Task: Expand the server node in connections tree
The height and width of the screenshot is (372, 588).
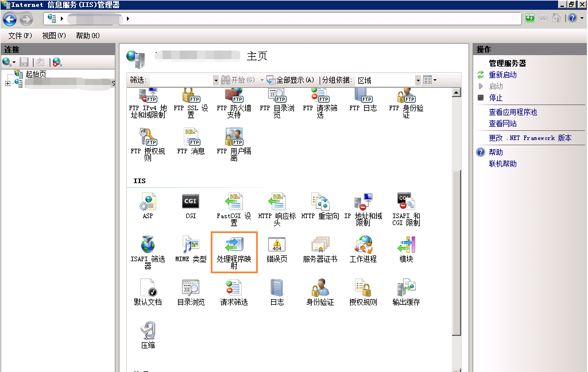Action: [7, 84]
